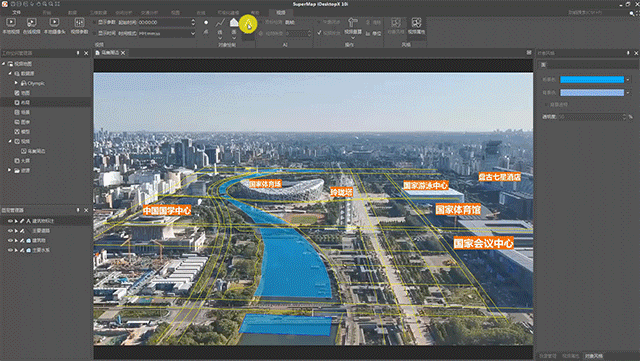Open the 文件 menu tab
Image resolution: width=640 pixels, height=361 pixels.
tap(16, 13)
